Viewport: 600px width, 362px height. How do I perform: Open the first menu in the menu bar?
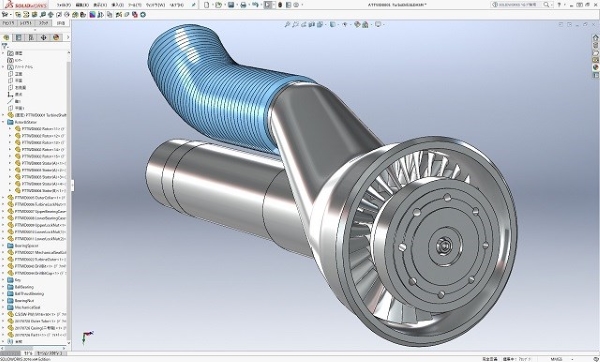click(64, 5)
